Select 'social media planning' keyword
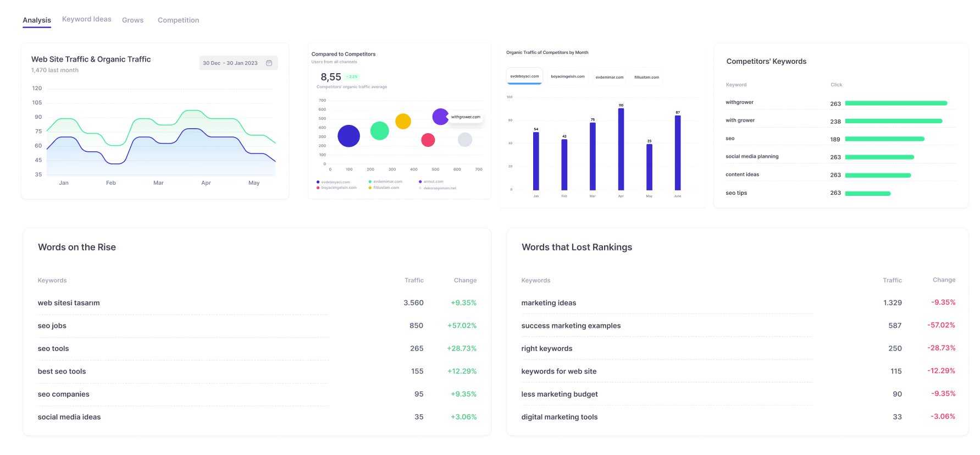Screen dimensions: 980x455 [x=752, y=157]
